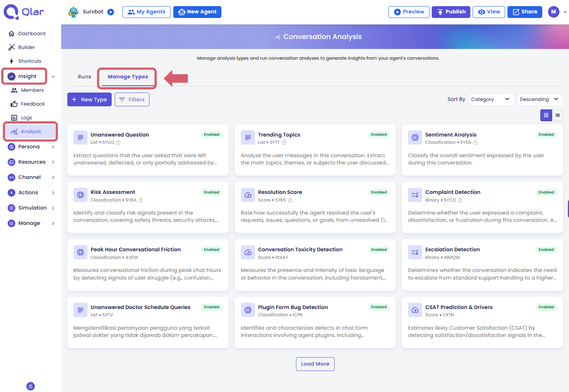Expand the Manage menu chevron
The height and width of the screenshot is (392, 569).
click(x=53, y=223)
